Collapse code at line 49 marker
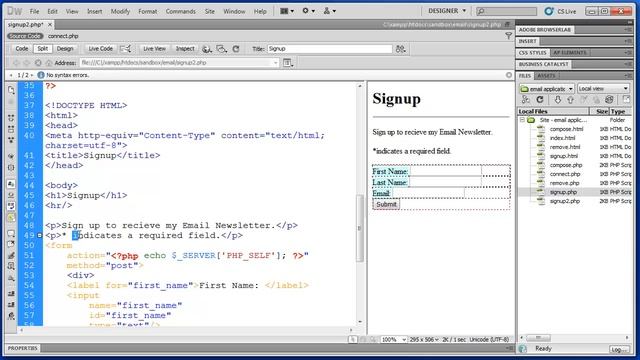640x360 pixels. click(39, 236)
